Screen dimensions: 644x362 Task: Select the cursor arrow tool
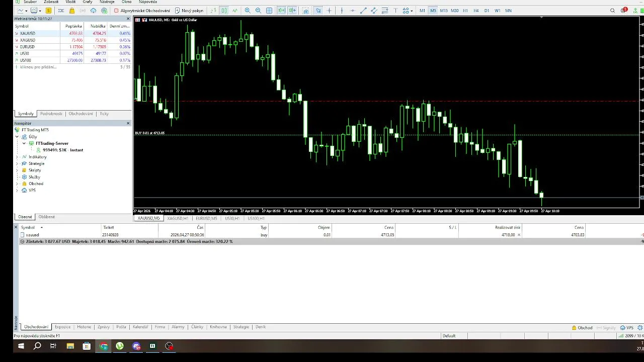point(318,11)
